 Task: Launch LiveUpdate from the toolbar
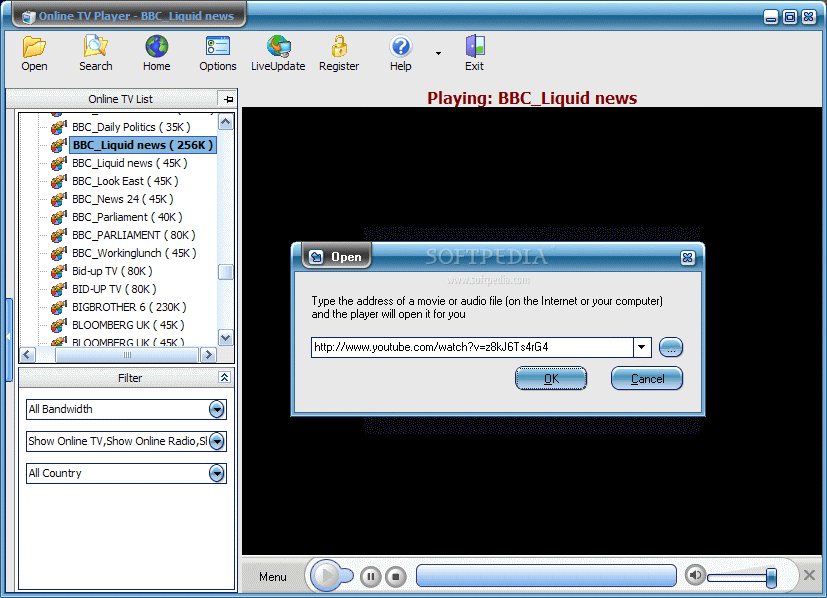click(x=278, y=53)
